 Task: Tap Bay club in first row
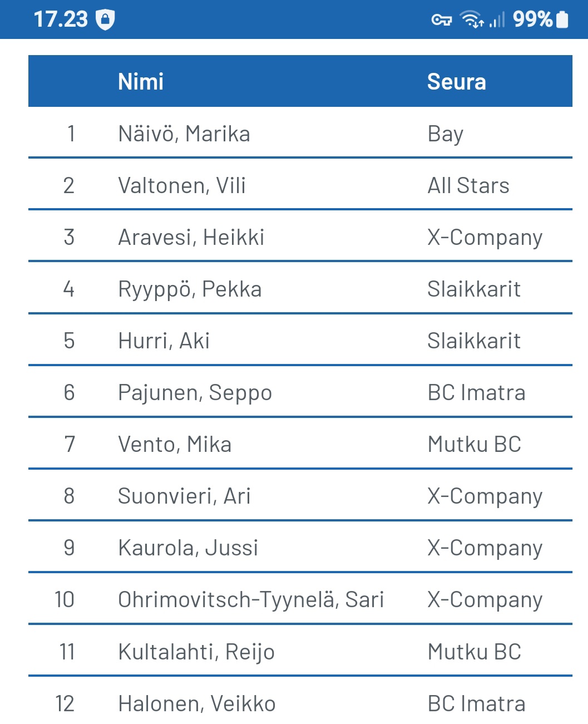point(445,134)
